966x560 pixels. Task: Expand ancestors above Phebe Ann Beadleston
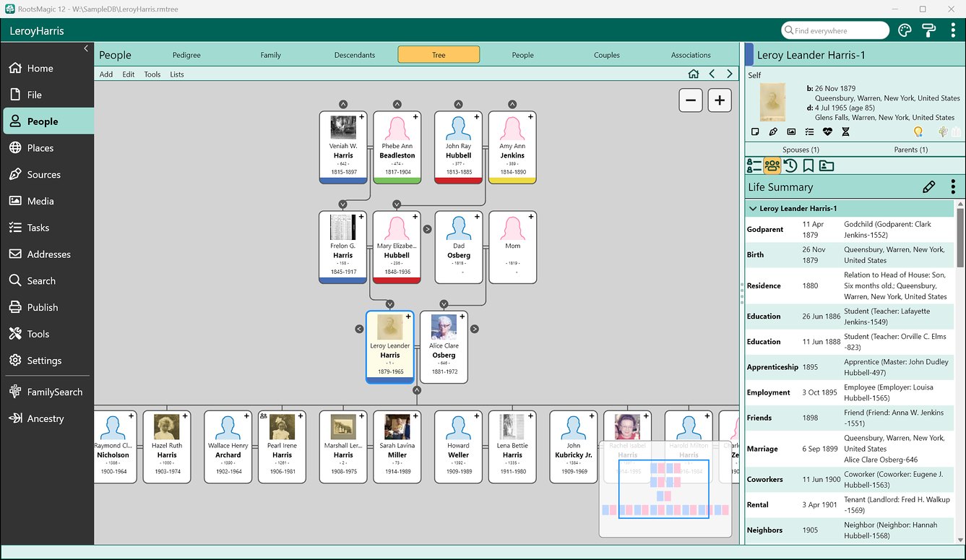tap(397, 105)
